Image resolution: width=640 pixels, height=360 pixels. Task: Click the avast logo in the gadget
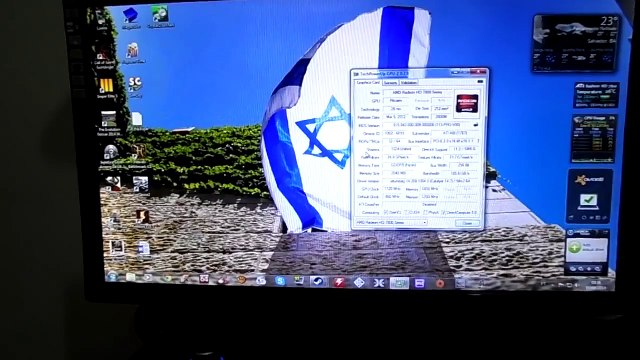click(589, 179)
